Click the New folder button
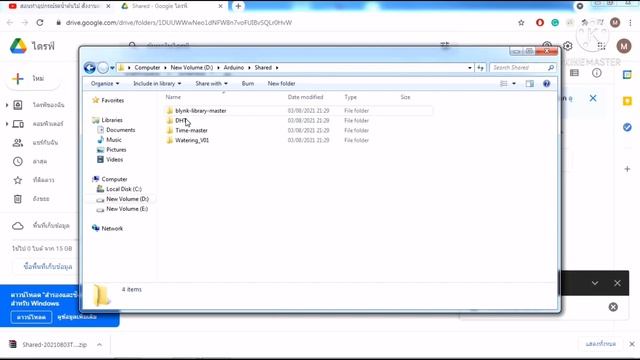Viewport: 640px width, 360px height. (281, 83)
